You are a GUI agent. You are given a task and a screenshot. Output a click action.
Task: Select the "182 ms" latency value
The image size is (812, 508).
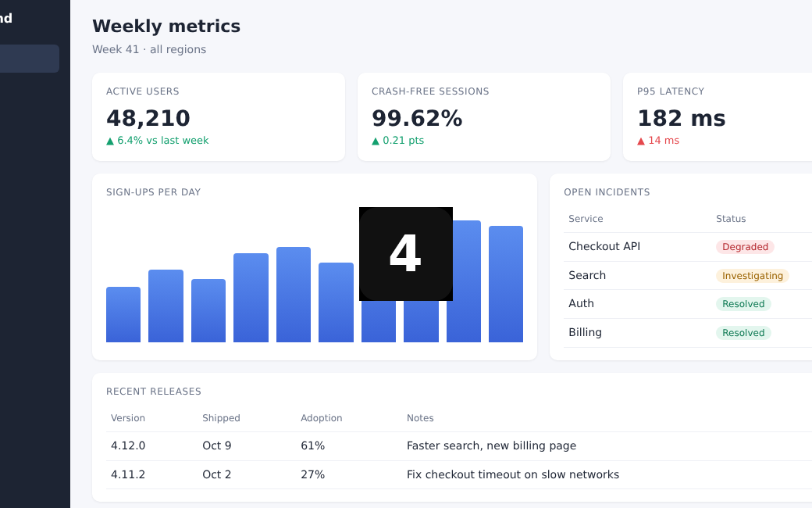(x=681, y=118)
